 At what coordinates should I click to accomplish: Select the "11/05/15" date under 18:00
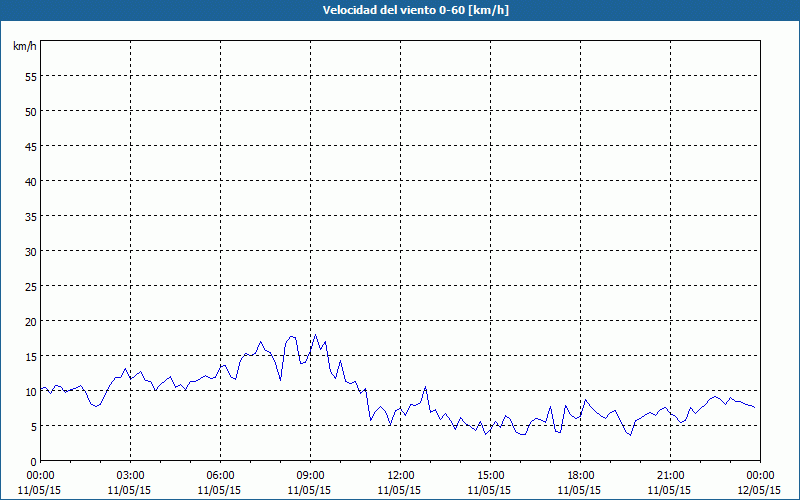[579, 490]
